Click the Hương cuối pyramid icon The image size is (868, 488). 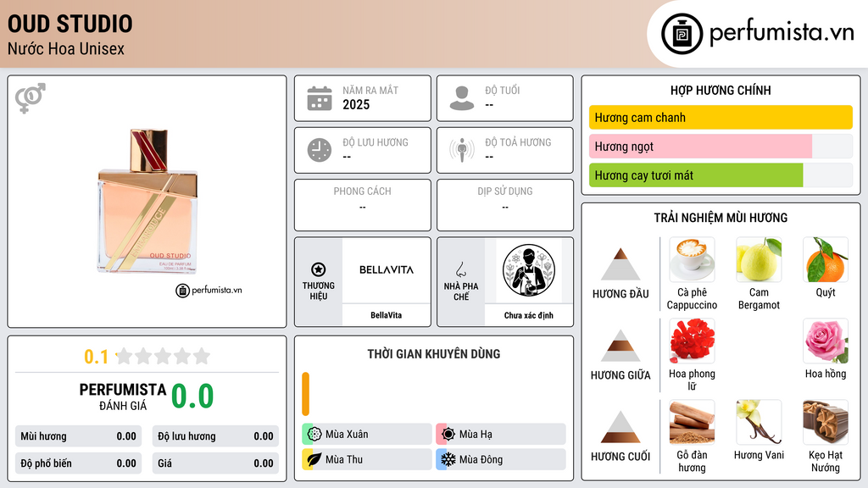point(620,427)
